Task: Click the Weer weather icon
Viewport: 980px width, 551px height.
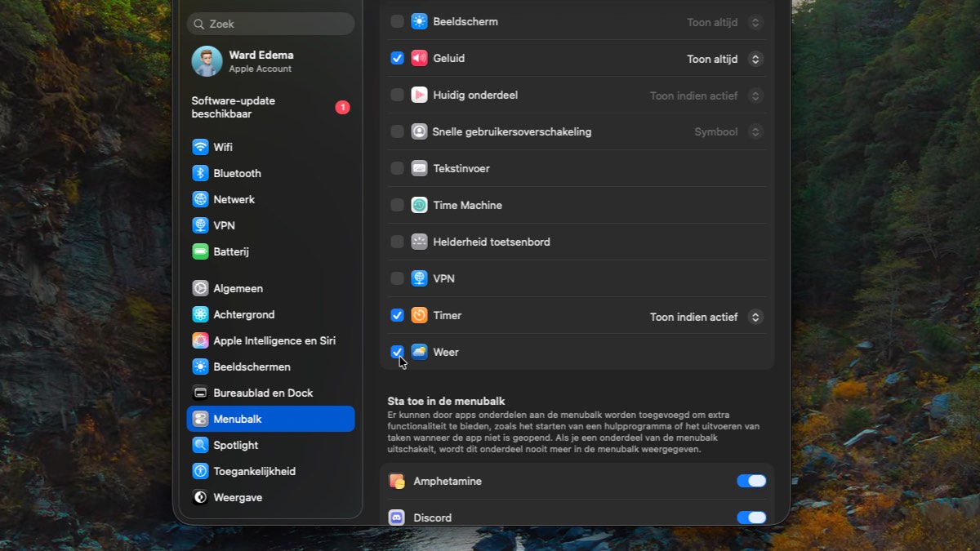Action: (419, 353)
